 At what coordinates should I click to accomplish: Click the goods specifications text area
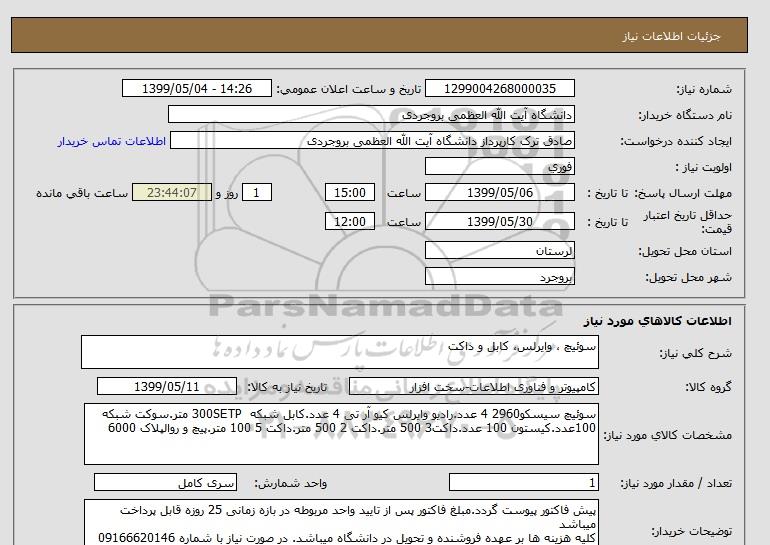(x=341, y=434)
